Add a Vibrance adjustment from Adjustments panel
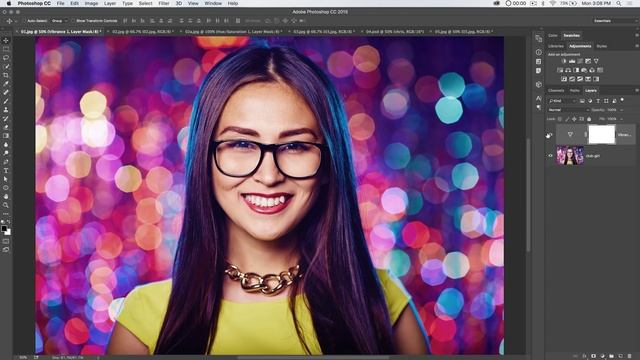The image size is (640, 360). tap(596, 61)
